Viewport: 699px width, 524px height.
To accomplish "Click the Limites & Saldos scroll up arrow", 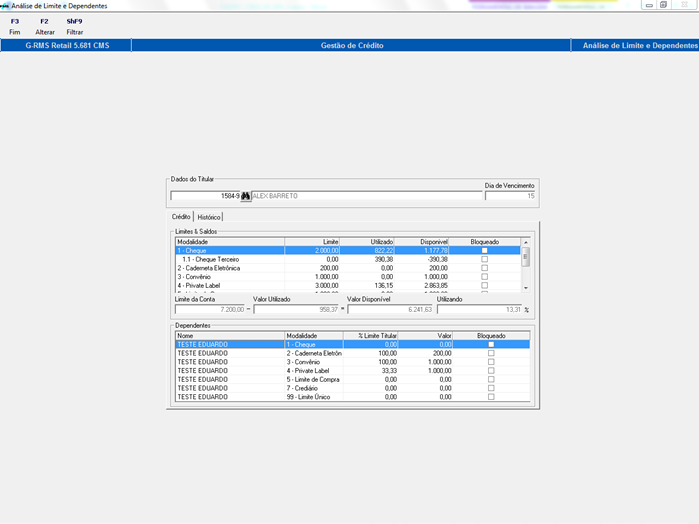I will pyautogui.click(x=526, y=242).
